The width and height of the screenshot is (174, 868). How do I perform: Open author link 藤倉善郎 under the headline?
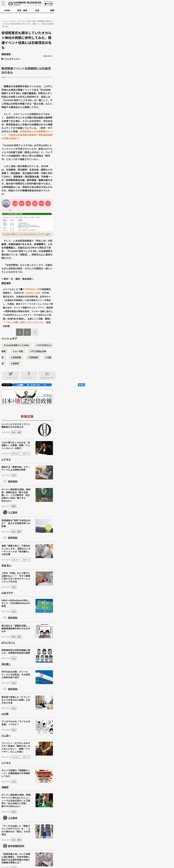6,54
